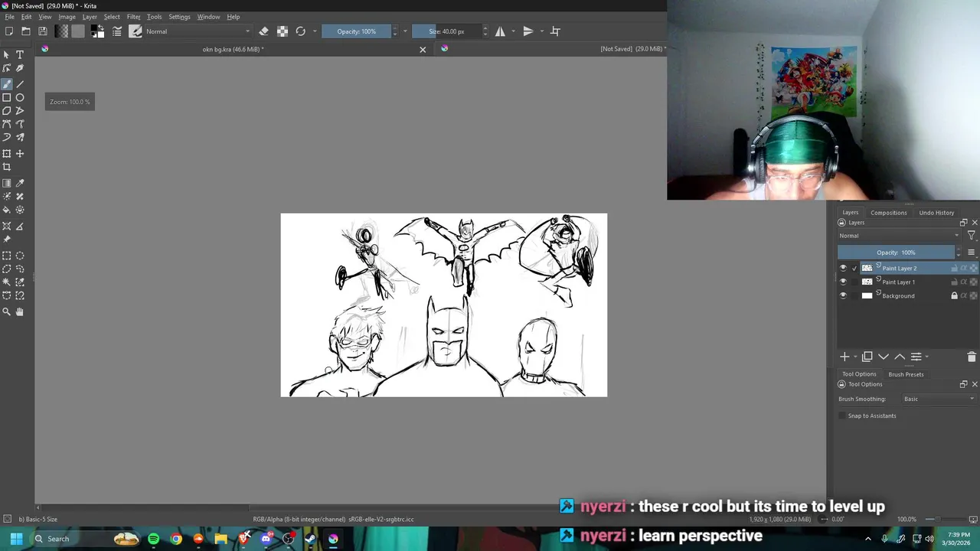Open layer properties dropdown arrow
The image size is (980, 551).
pyautogui.click(x=926, y=357)
